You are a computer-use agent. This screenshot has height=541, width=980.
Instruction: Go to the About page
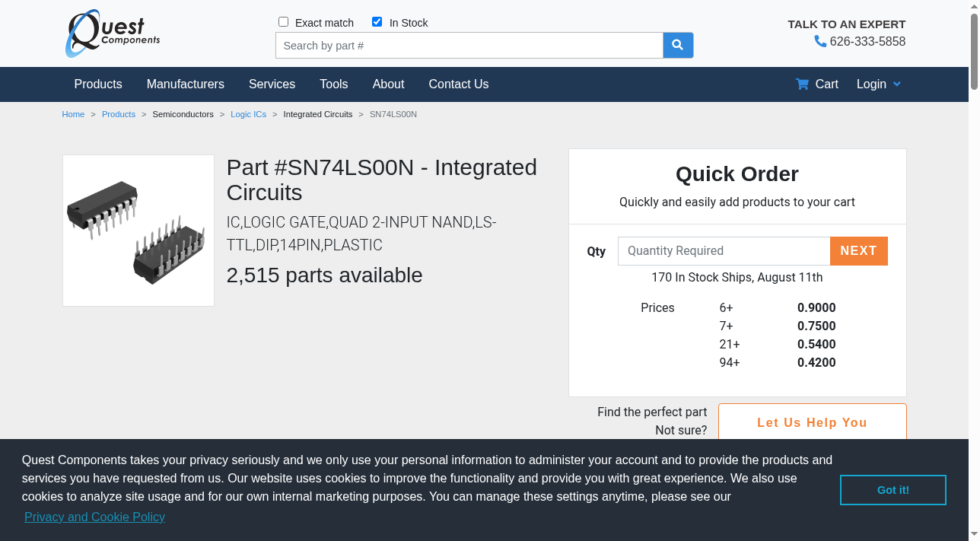pos(388,84)
